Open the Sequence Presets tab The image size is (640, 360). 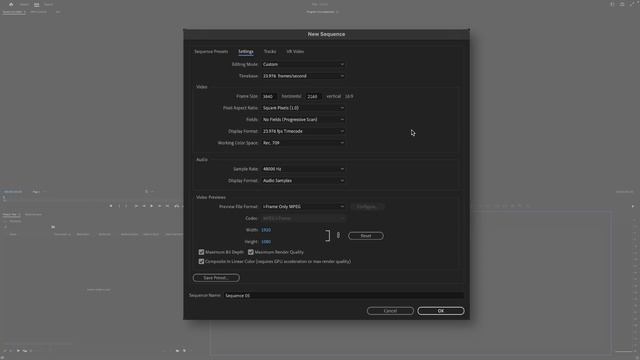(x=211, y=52)
